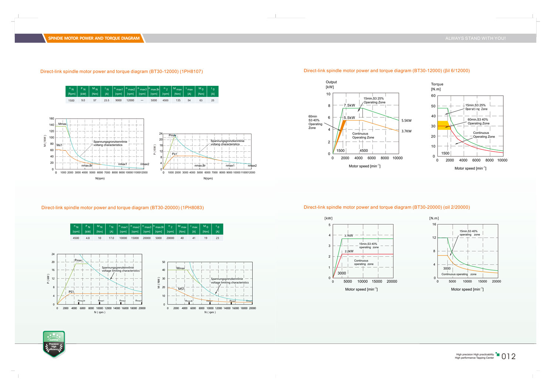The width and height of the screenshot is (551, 392).
Task: Click '60min,S3 40% Operating Zone' in the torque chart
Action: [478, 122]
